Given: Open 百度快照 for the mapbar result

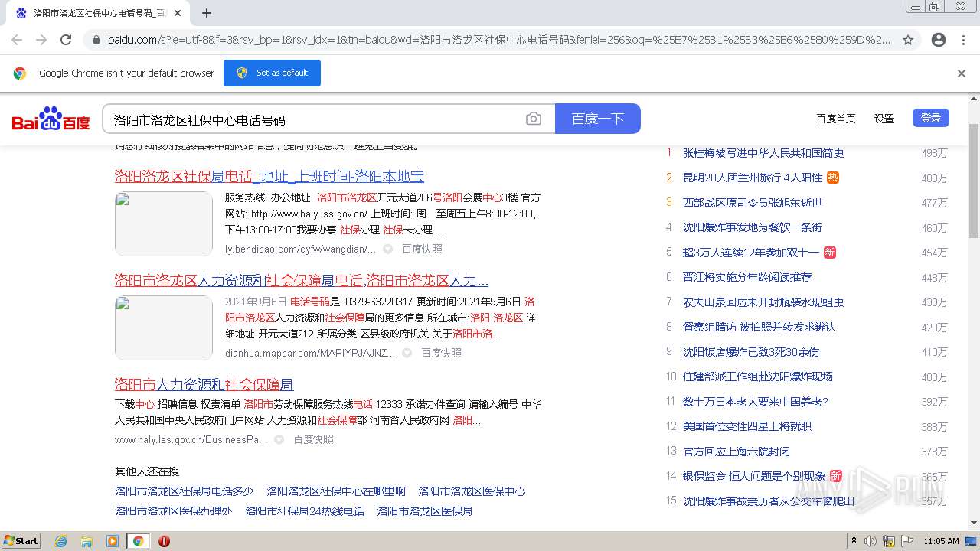Looking at the screenshot, I should click(441, 353).
